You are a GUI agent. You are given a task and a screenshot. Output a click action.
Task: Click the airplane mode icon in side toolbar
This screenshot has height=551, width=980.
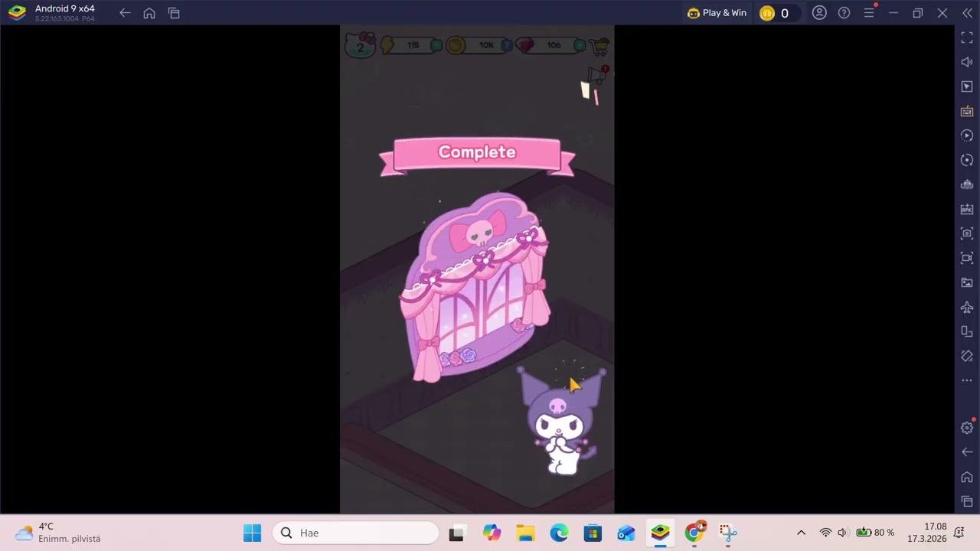pyautogui.click(x=967, y=307)
